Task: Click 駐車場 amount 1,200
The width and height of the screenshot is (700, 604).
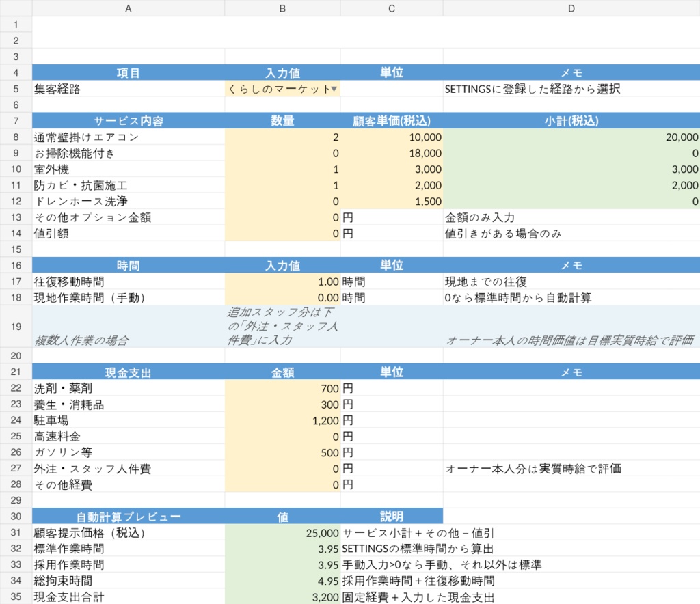Action: [282, 420]
